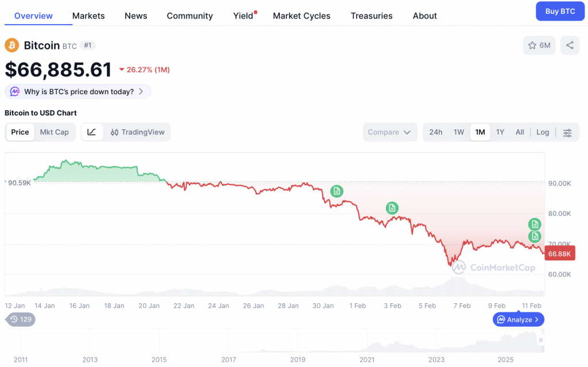Open the green event marker on 30 Jan
This screenshot has width=588, height=367.
[336, 191]
